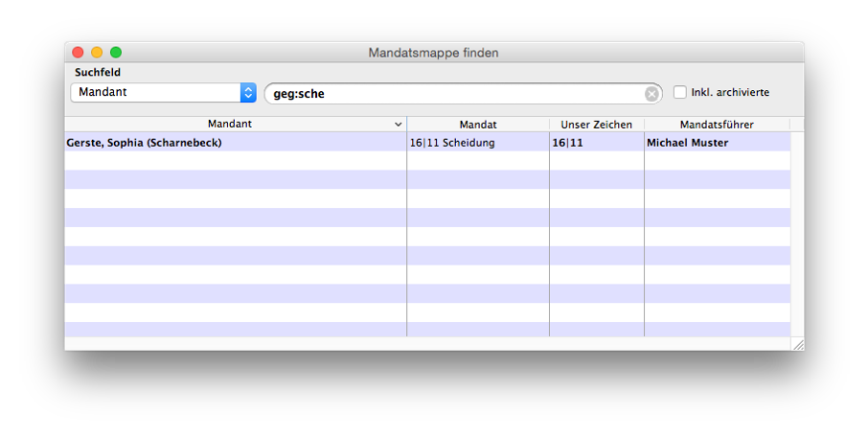
Task: Minimize window with the yellow button
Action: pyautogui.click(x=97, y=52)
